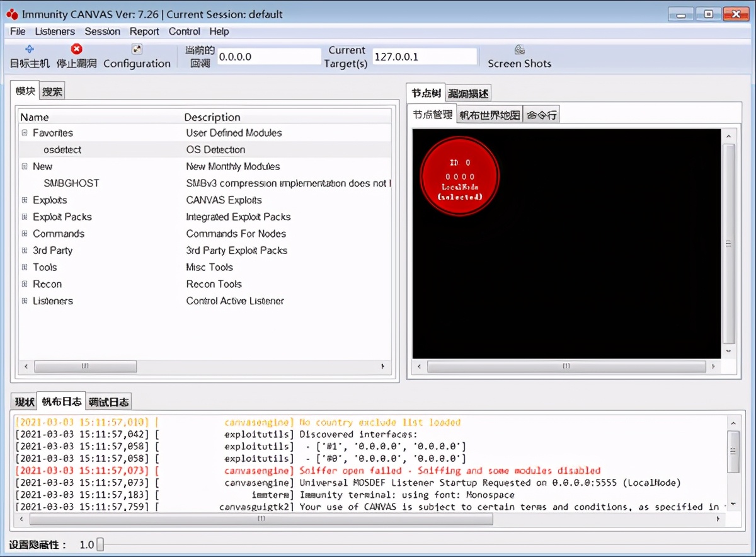
Task: Select the osdetect module
Action: tap(62, 150)
